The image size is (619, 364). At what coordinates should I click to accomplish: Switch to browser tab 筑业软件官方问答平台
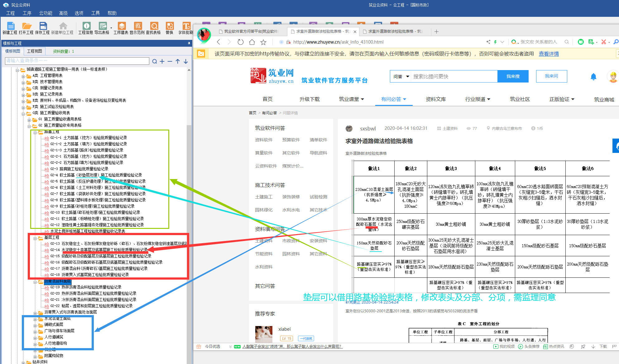click(248, 31)
